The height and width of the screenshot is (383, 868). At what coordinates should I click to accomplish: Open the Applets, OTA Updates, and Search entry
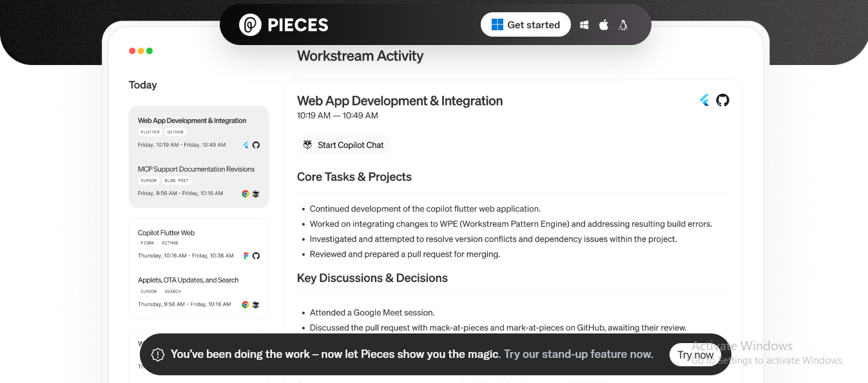[x=188, y=281]
